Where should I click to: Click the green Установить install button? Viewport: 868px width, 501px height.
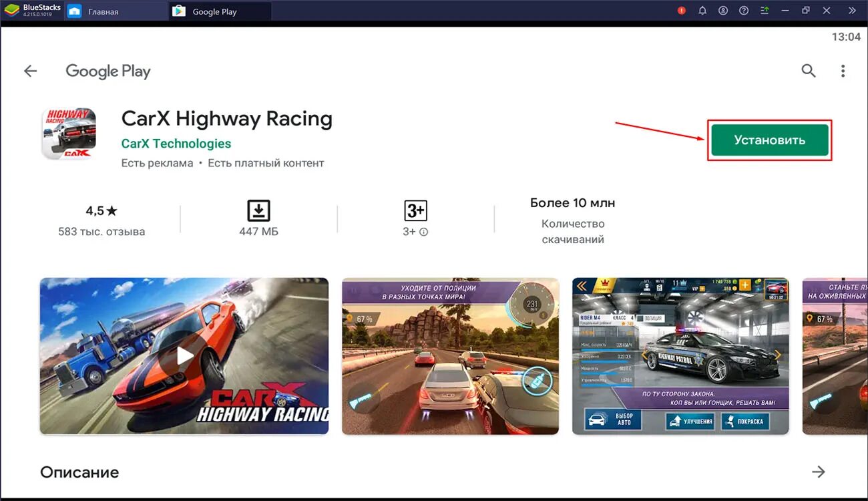[769, 140]
